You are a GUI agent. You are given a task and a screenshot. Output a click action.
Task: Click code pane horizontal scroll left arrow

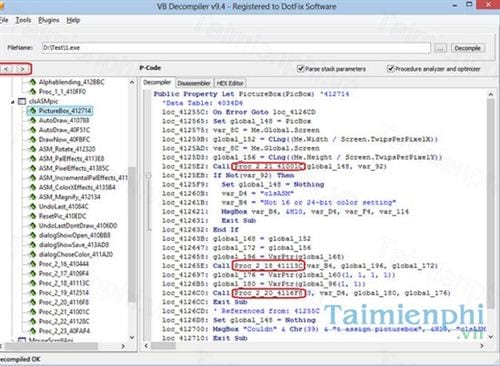coord(146,346)
